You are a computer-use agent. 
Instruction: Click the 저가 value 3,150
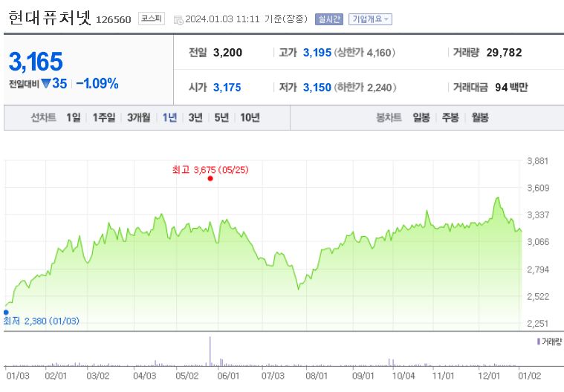[x=317, y=88]
